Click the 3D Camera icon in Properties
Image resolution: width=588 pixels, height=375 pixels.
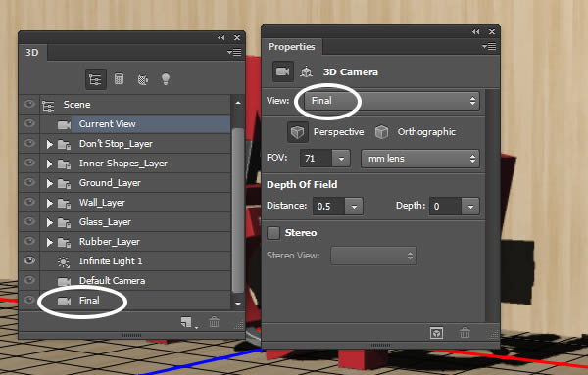283,71
